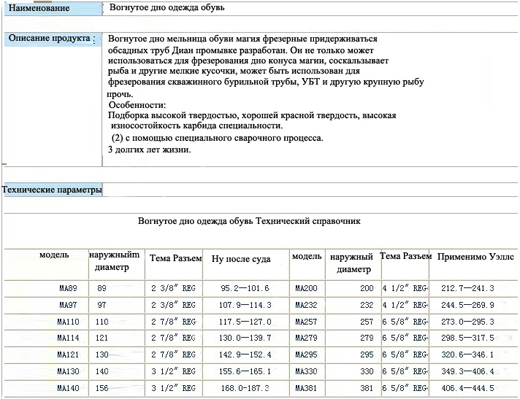This screenshot has height=399, width=520.
Task: Select the 406.4—444.5 range cell
Action: [468, 388]
